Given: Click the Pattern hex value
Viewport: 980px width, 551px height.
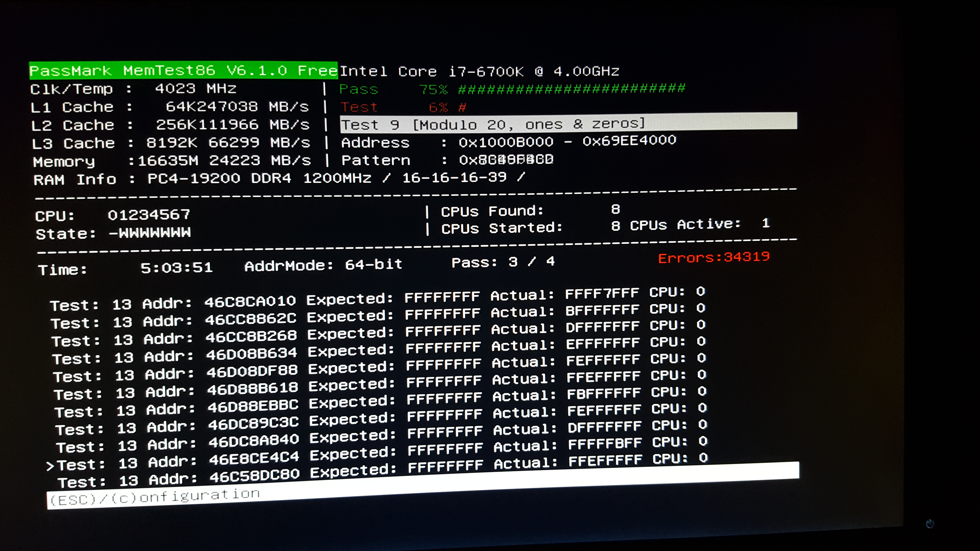Looking at the screenshot, I should point(506,159).
